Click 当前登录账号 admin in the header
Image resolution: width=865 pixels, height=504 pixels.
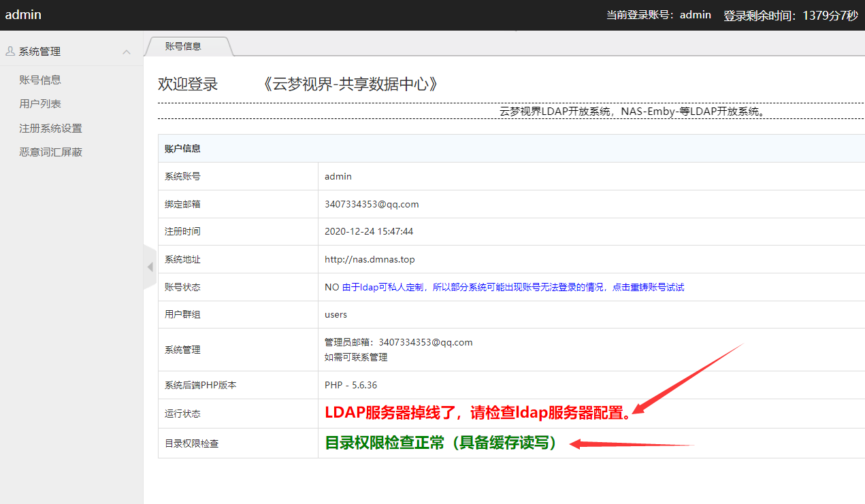(658, 14)
